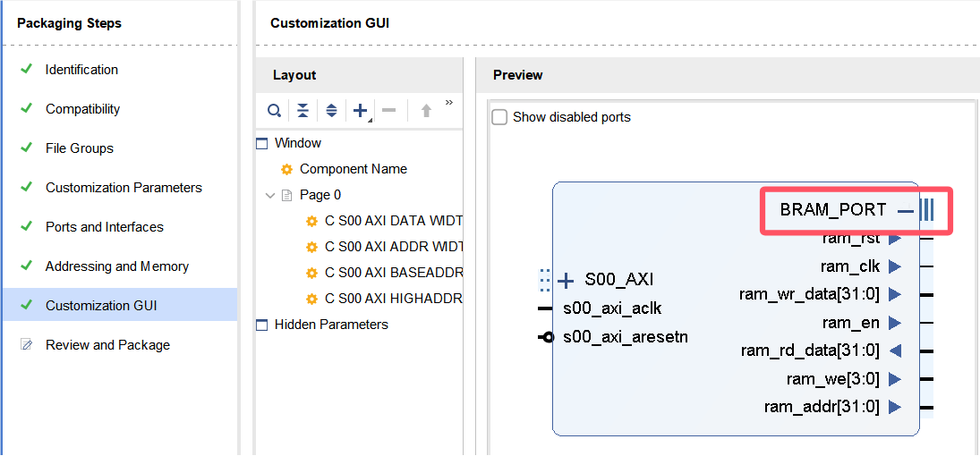Viewport: 980px width, 456px height.
Task: Click the add (plus) icon in Layout
Action: coord(361,111)
